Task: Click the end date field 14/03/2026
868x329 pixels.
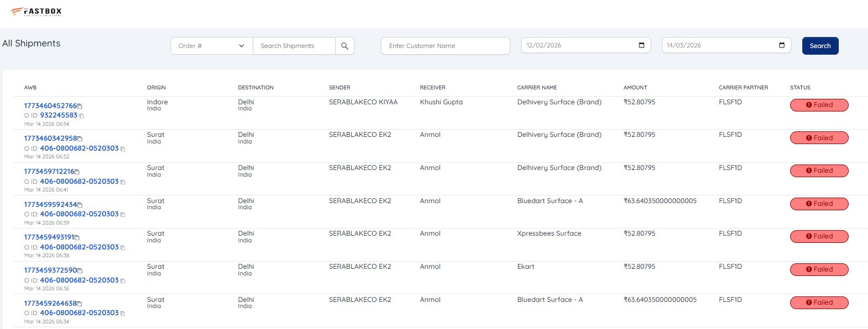Action: pyautogui.click(x=726, y=45)
